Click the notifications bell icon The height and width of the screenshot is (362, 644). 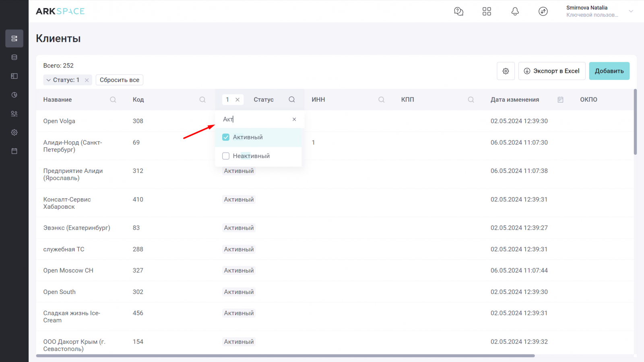515,11
